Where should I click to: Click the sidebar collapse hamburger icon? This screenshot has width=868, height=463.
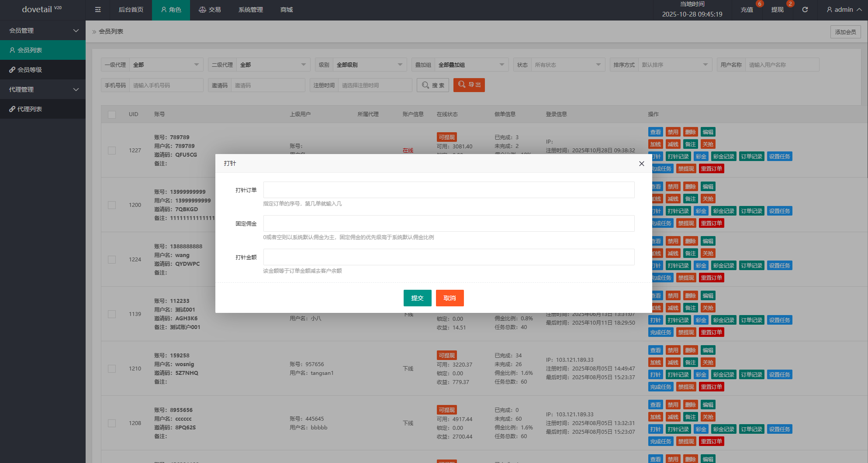click(98, 10)
